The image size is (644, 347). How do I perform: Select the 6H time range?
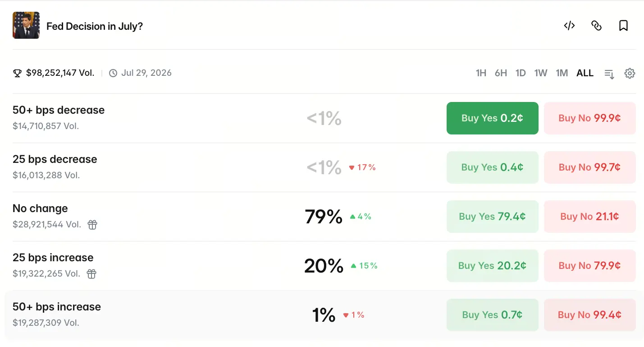tap(501, 73)
